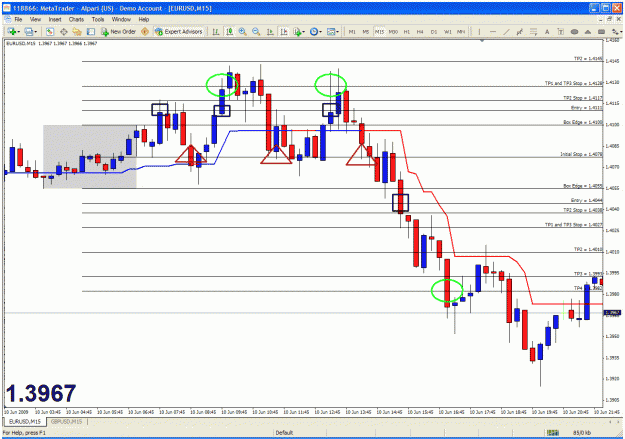Open the Market Watch window icon
Screen dimensions: 625x439
[x=50, y=31]
